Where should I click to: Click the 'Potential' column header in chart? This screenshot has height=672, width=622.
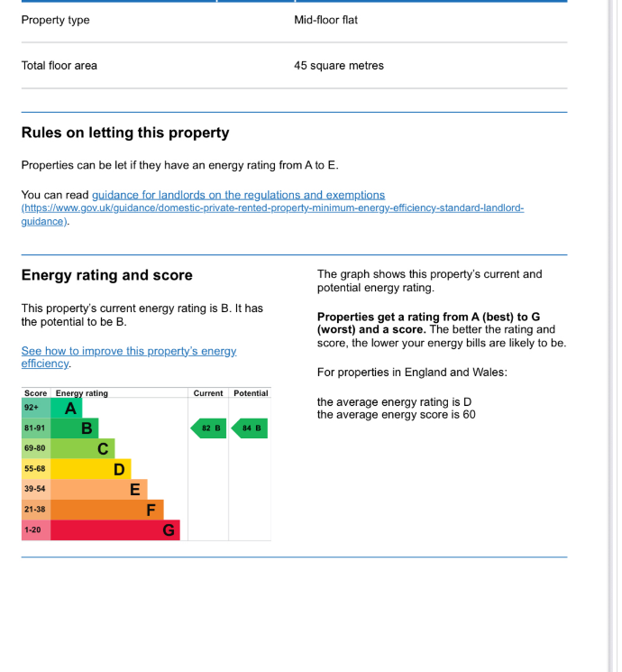point(251,393)
